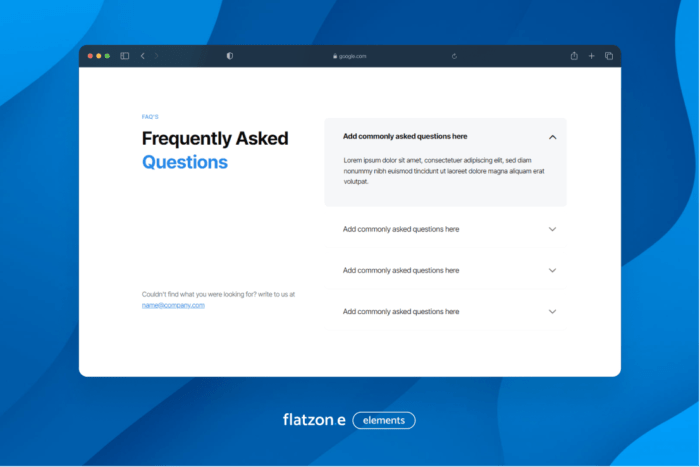Expand the third FAQ chevron
This screenshot has width=700, height=467.
(x=552, y=270)
